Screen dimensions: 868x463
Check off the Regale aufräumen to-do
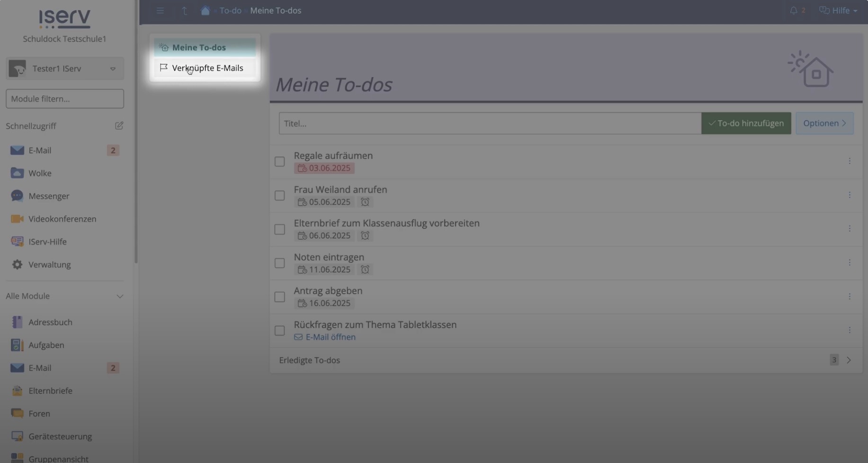pos(280,162)
